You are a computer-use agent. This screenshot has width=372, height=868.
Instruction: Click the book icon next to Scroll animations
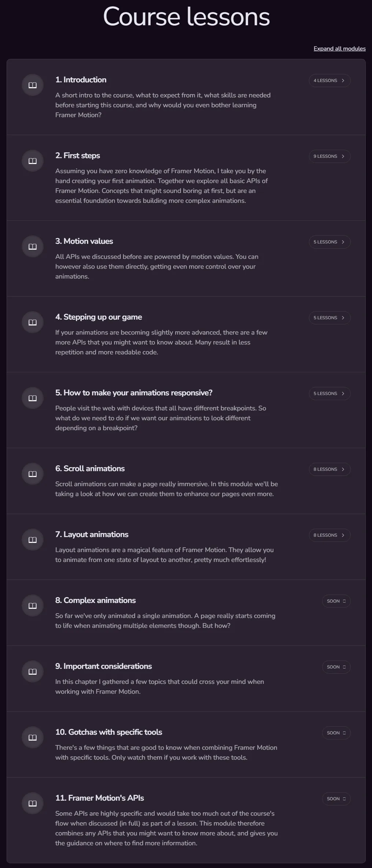(33, 474)
